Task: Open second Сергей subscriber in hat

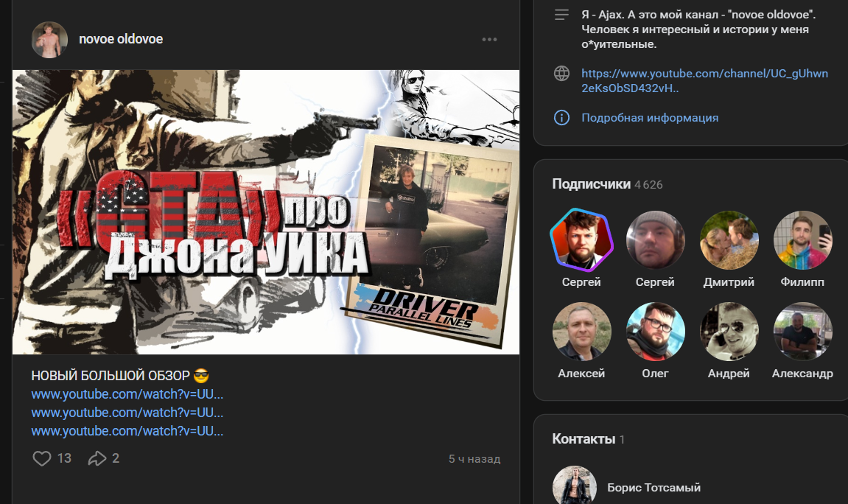Action: tap(655, 239)
